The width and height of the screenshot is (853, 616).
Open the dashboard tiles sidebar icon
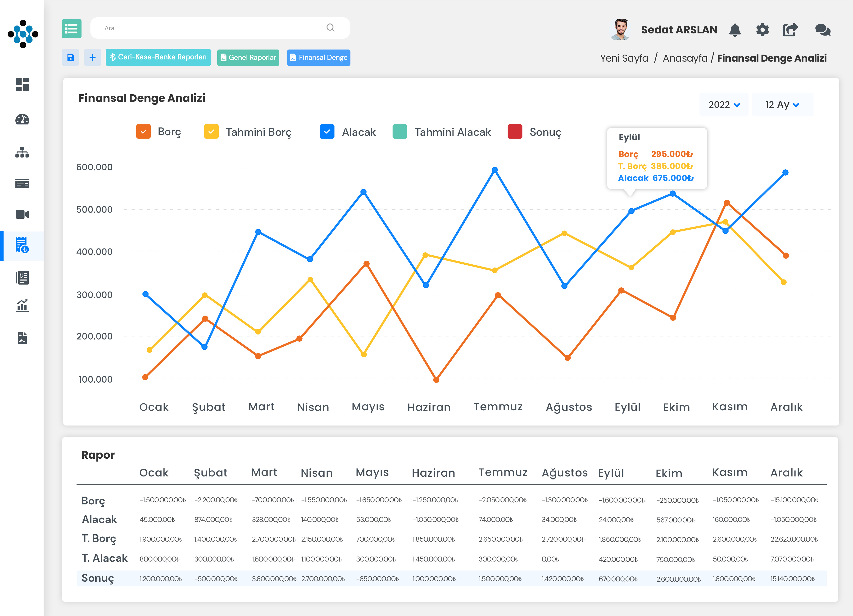tap(22, 85)
